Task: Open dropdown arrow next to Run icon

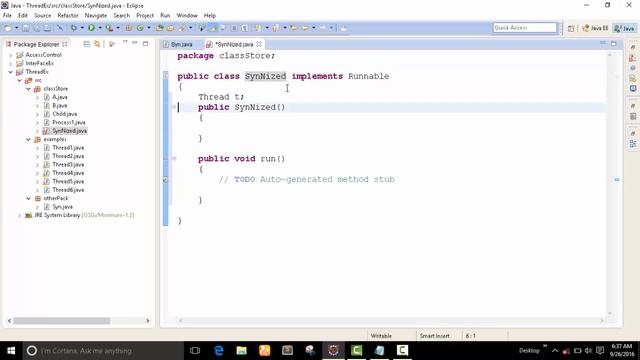Action: tap(100, 28)
